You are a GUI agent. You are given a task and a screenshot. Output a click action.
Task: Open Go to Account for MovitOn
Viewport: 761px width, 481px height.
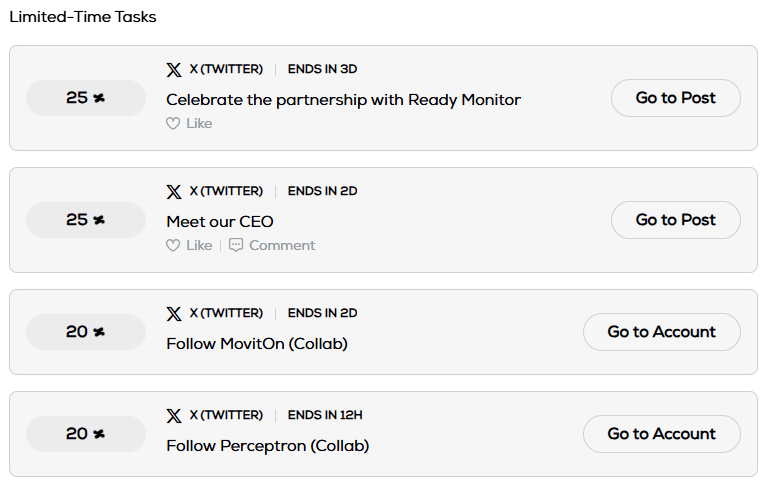click(661, 332)
